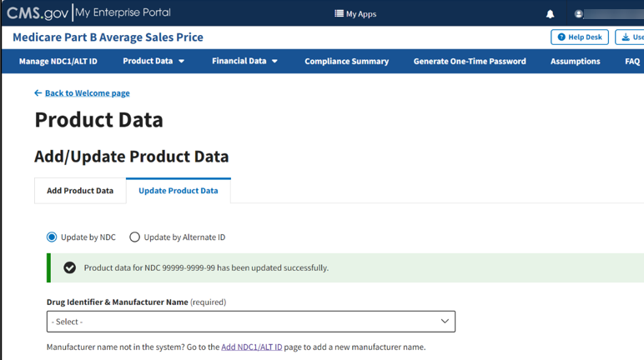
Task: Click the download icon button
Action: coord(626,37)
